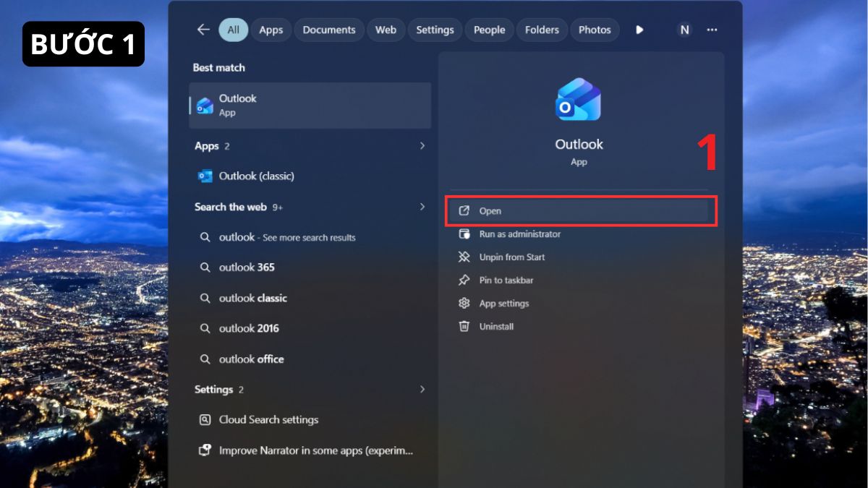Switch to the Photos filter tab
868x488 pixels.
click(595, 30)
